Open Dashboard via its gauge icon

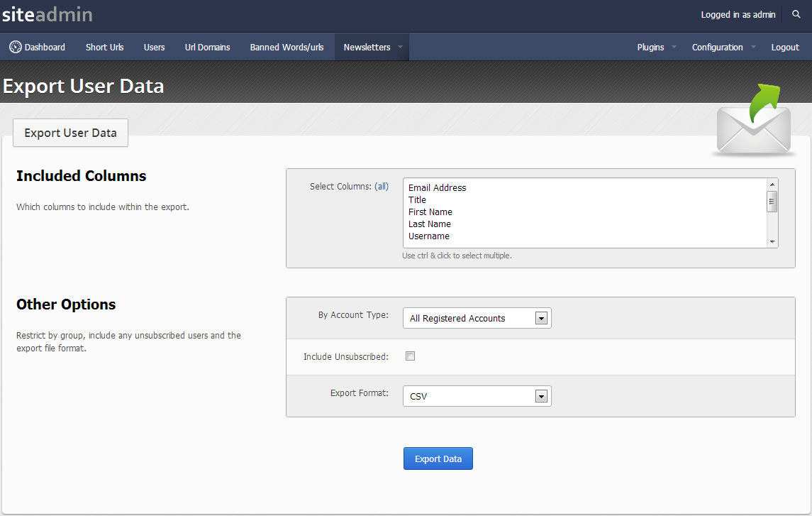click(x=16, y=48)
